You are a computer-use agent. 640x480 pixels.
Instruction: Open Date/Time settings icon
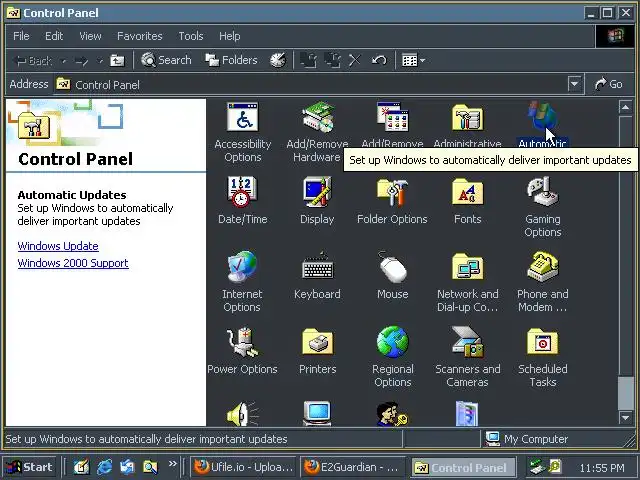pyautogui.click(x=242, y=192)
